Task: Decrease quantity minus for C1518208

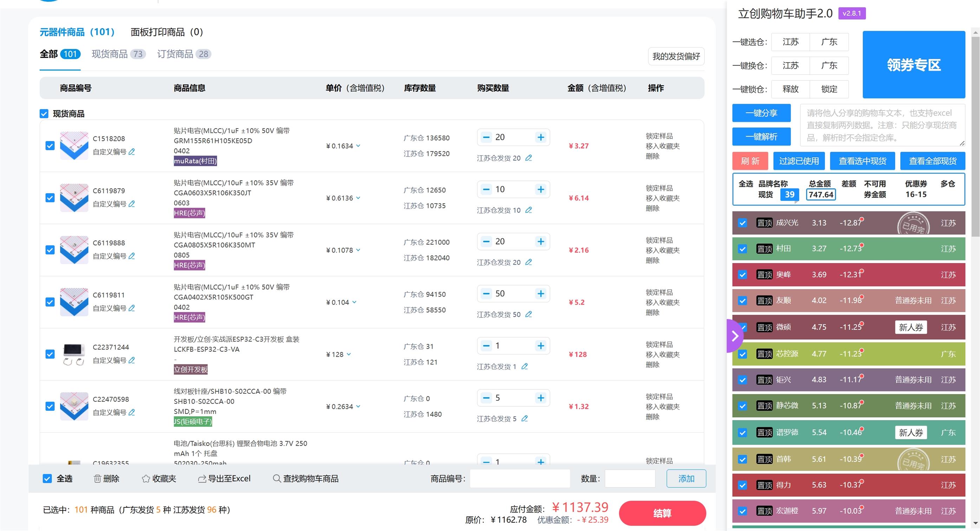Action: pyautogui.click(x=486, y=137)
